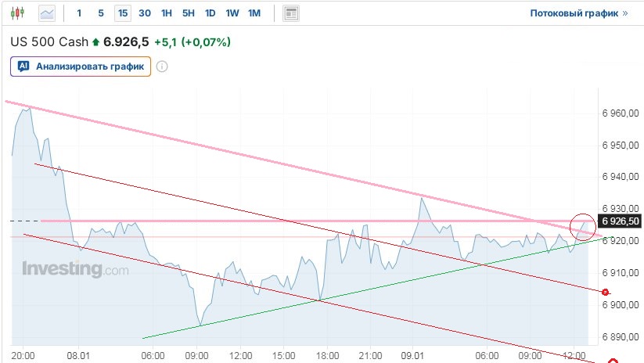The height and width of the screenshot is (363, 644).
Task: Click the info icon beside Analyze button
Action: coord(162,66)
